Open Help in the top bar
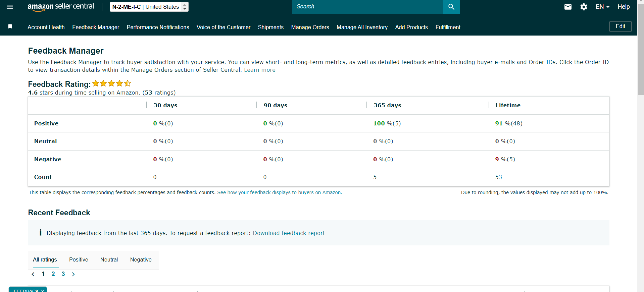 [x=624, y=7]
